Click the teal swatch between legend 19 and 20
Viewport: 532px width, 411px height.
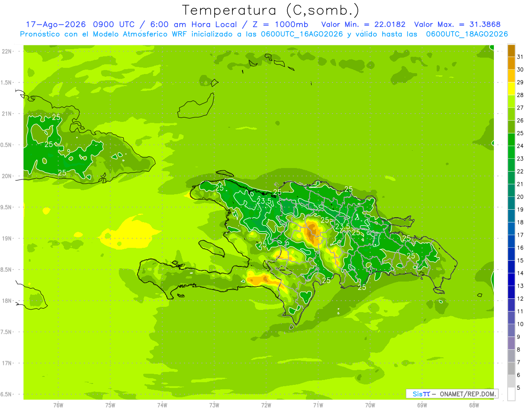[x=511, y=203]
